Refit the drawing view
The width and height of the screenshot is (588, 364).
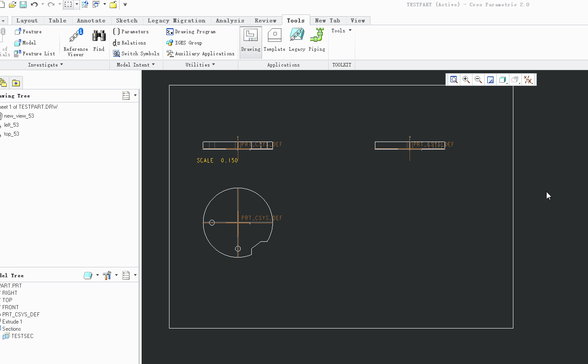pyautogui.click(x=454, y=80)
